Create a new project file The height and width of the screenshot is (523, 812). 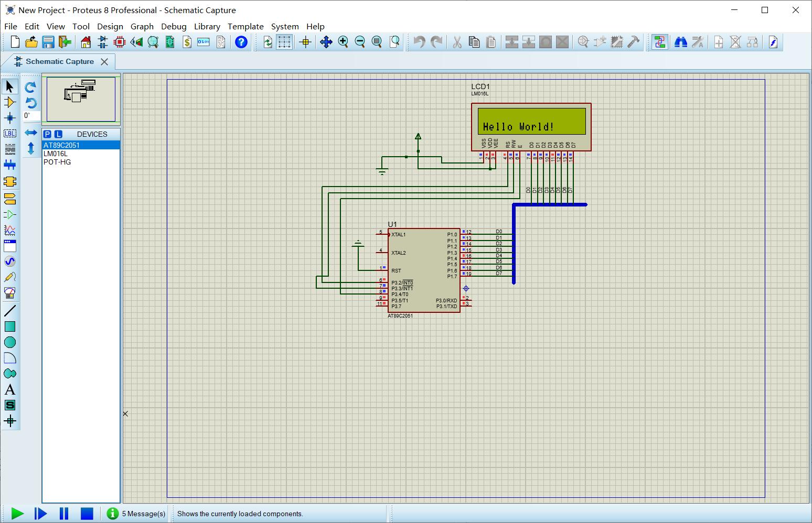tap(15, 42)
